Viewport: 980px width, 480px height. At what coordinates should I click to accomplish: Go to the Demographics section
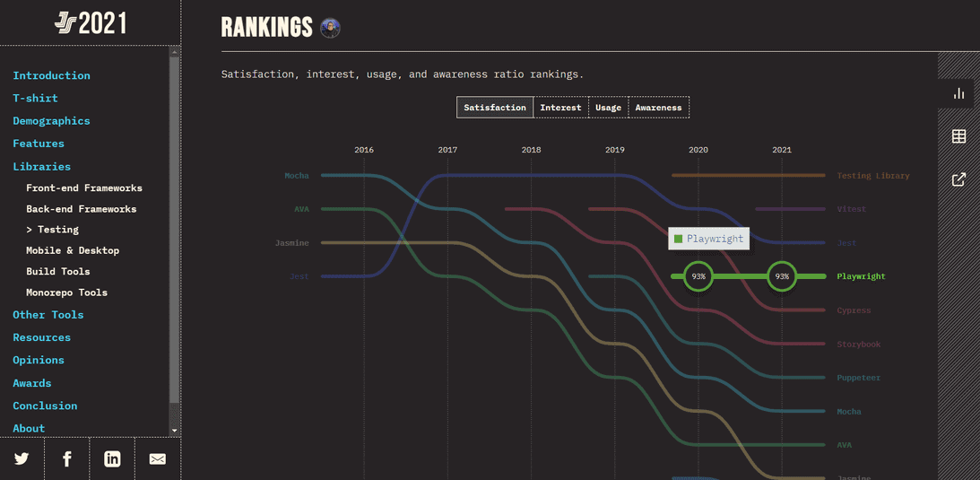[x=51, y=120]
